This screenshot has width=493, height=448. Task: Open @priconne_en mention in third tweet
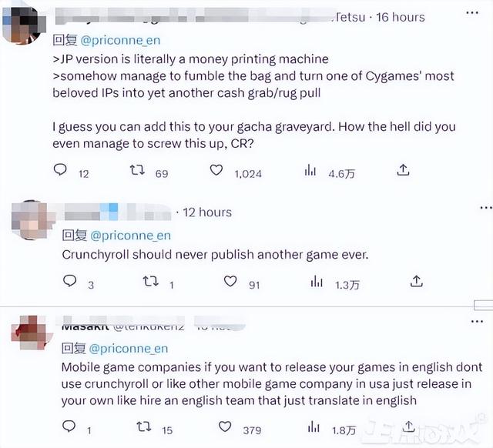(129, 349)
